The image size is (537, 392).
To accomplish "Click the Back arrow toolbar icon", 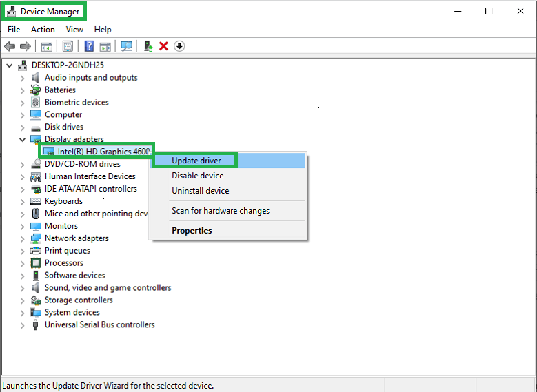I will (10, 46).
